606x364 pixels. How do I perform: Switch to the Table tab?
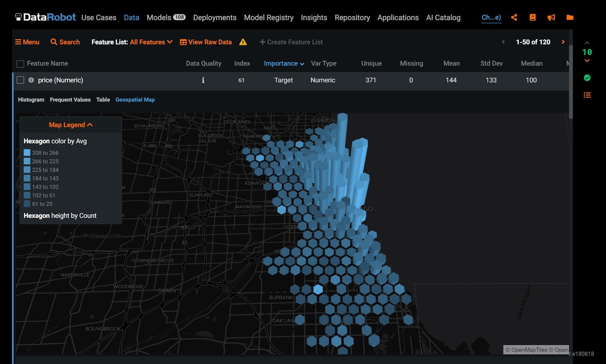(x=103, y=100)
